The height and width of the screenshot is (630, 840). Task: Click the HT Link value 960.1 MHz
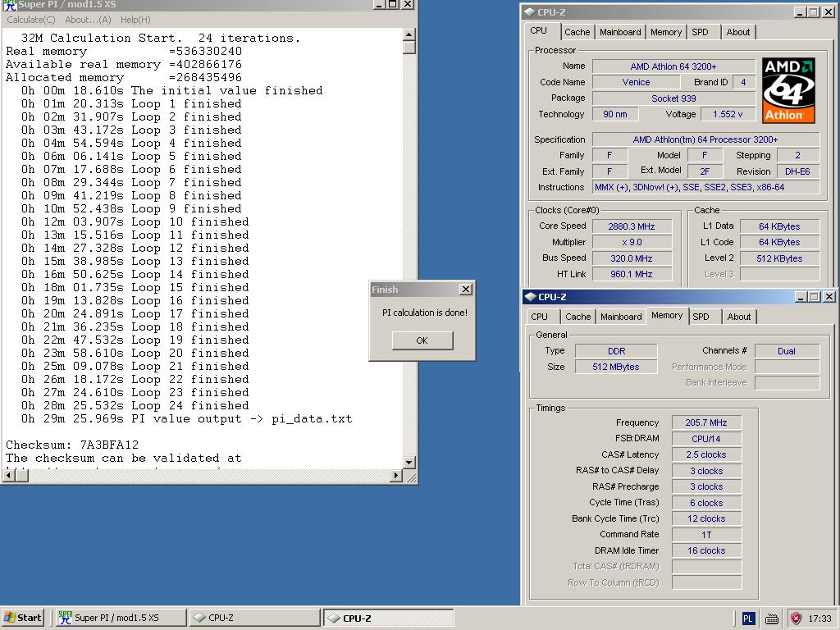[x=632, y=274]
